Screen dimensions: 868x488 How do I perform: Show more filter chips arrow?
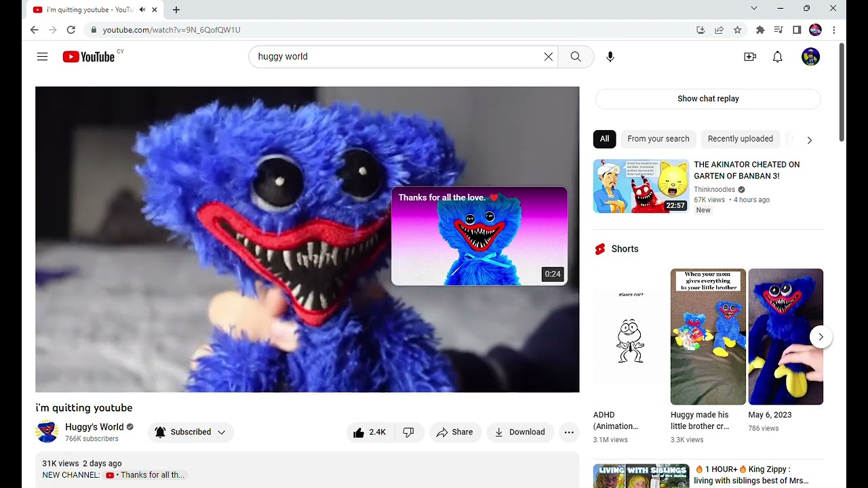coord(809,140)
